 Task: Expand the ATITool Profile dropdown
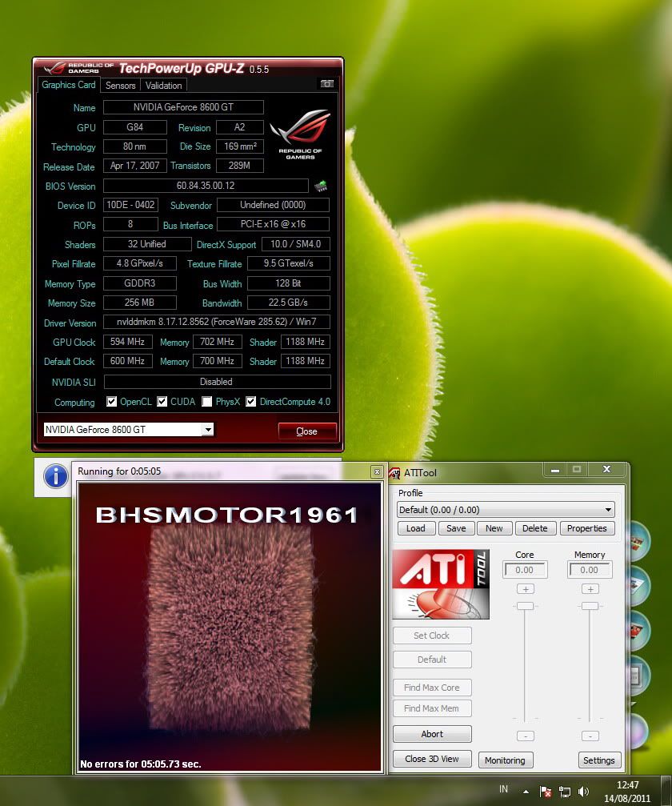[x=608, y=510]
